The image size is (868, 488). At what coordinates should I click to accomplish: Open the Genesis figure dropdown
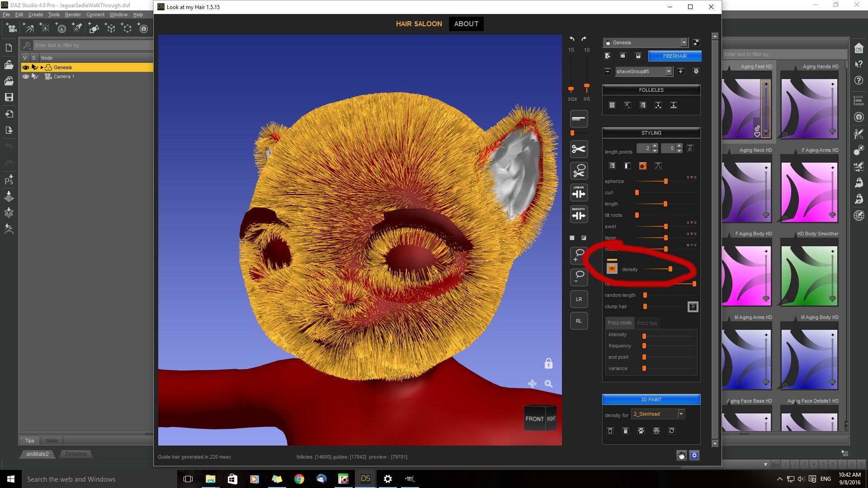pos(684,42)
